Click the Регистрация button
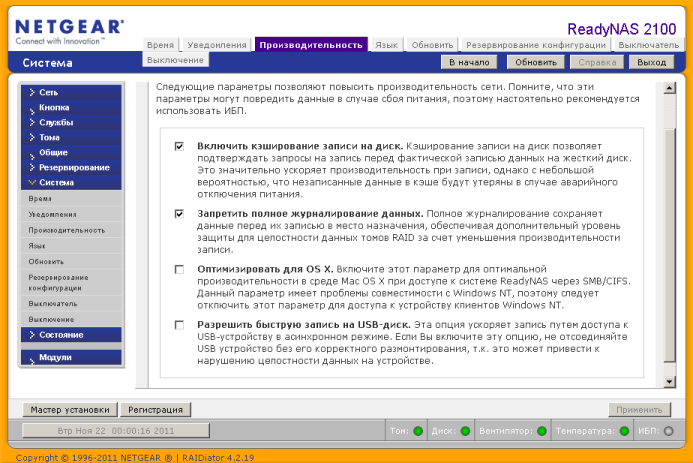Viewport: 693px width, 463px height. [156, 410]
